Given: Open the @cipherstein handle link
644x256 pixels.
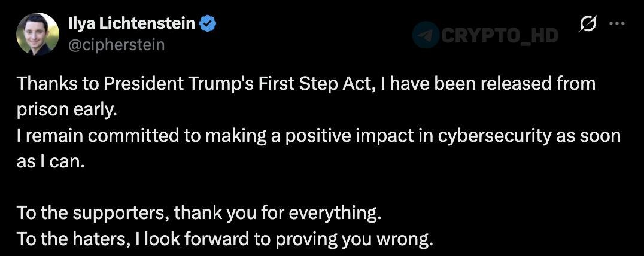Looking at the screenshot, I should point(117,45).
